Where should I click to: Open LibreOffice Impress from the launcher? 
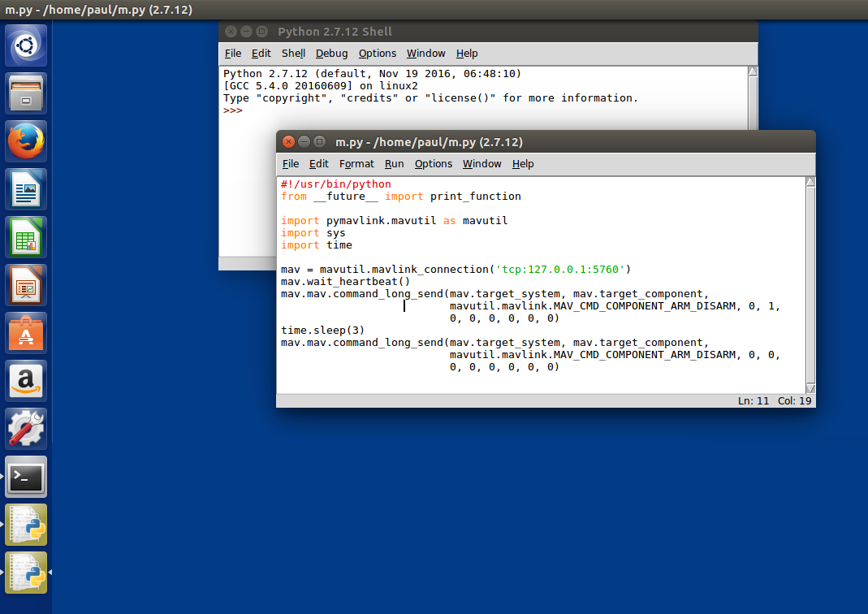tap(26, 285)
